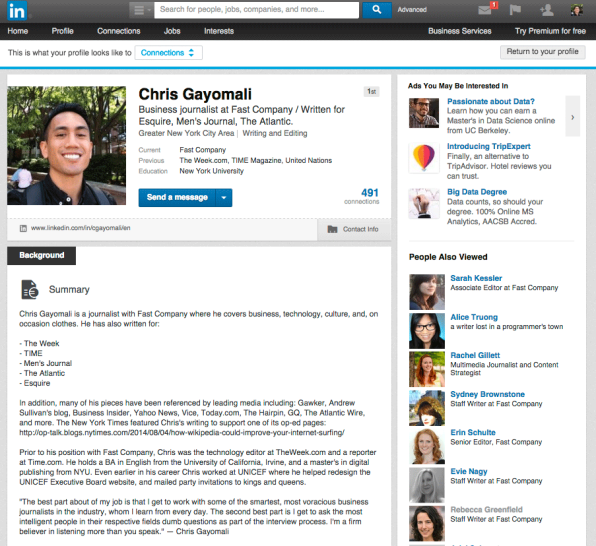
Task: Click the add connections person icon
Action: 547,10
